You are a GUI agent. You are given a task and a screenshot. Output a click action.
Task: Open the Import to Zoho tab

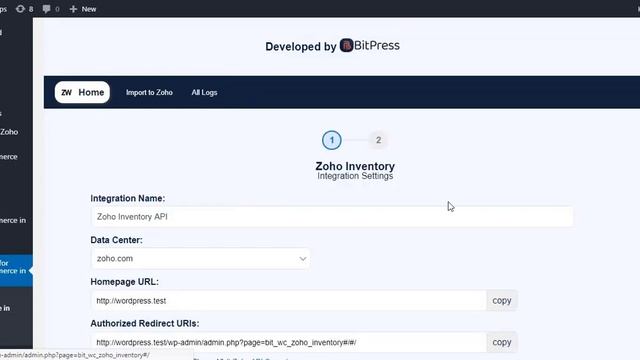point(149,93)
